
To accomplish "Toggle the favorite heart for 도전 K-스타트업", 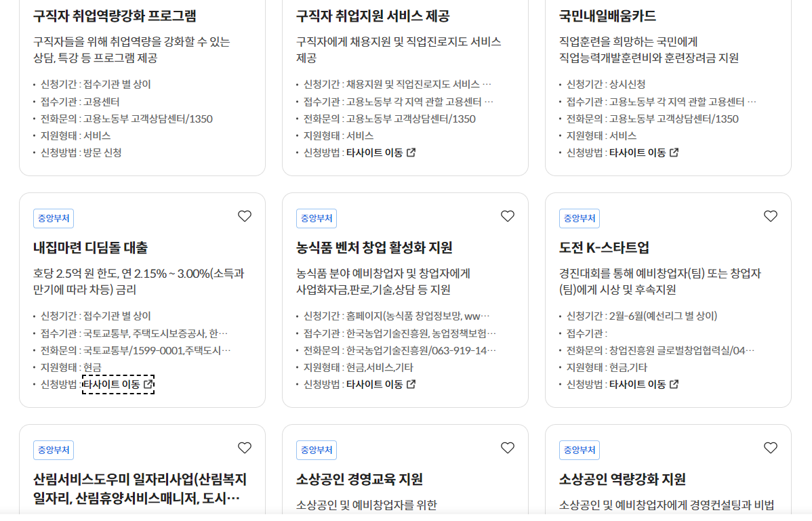I will (770, 216).
